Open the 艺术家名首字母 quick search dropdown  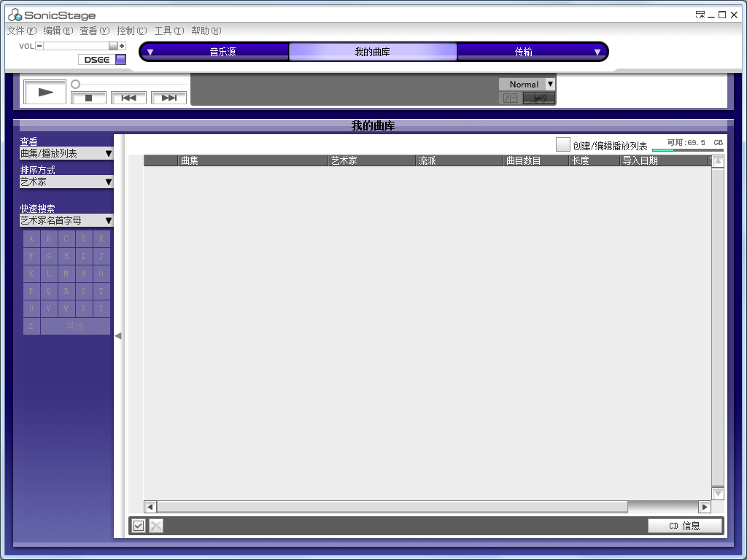(x=66, y=220)
